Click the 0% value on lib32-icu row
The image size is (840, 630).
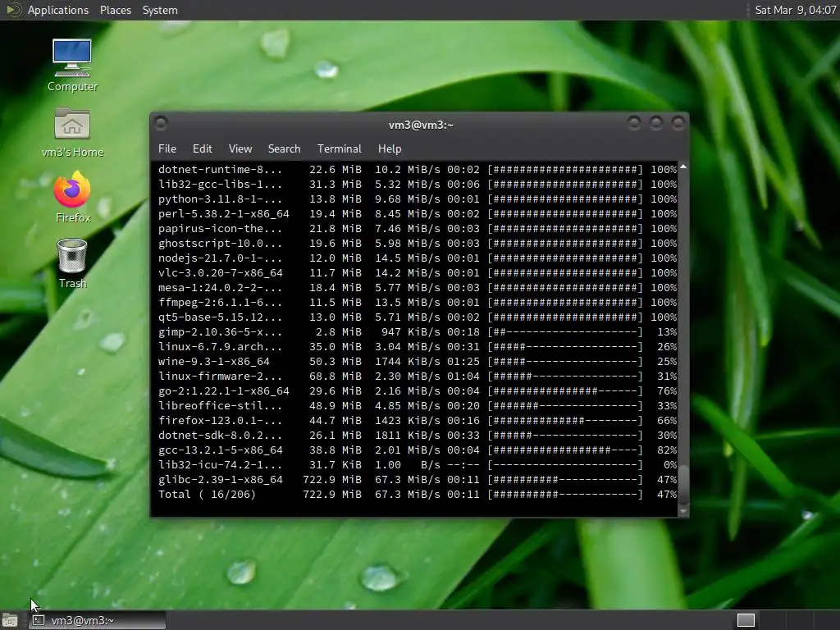pos(670,465)
